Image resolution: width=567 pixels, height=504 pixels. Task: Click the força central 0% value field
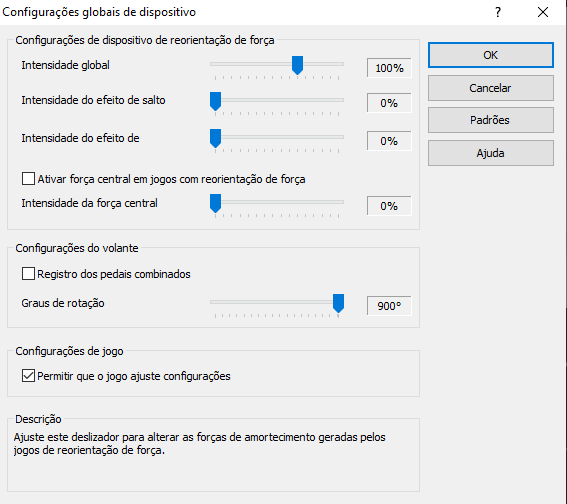pyautogui.click(x=389, y=206)
